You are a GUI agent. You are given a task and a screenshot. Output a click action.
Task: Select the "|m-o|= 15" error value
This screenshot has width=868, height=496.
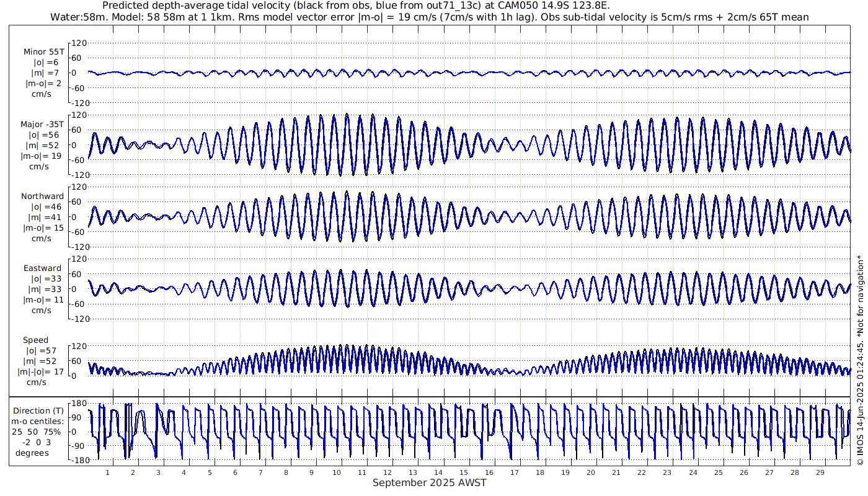tap(43, 228)
